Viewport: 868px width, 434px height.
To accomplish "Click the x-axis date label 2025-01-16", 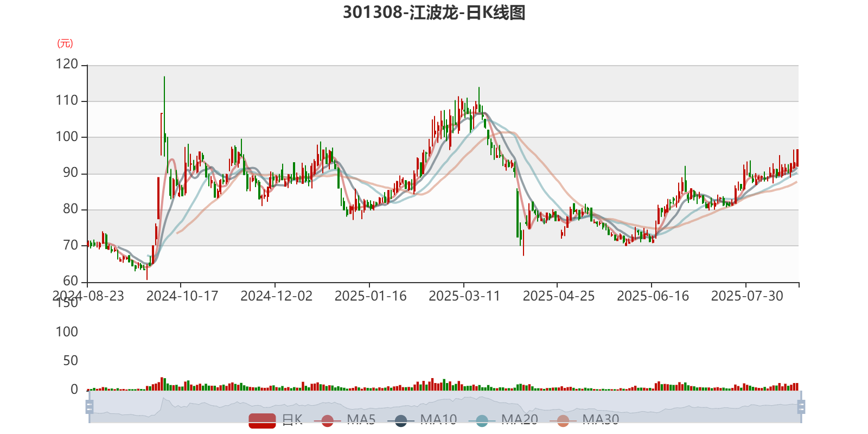I will 371,296.
